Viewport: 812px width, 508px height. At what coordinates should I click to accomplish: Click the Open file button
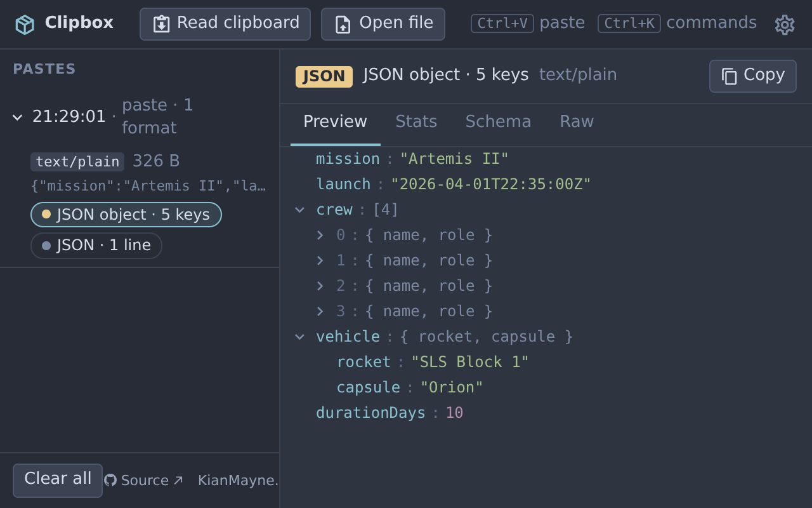click(x=383, y=24)
